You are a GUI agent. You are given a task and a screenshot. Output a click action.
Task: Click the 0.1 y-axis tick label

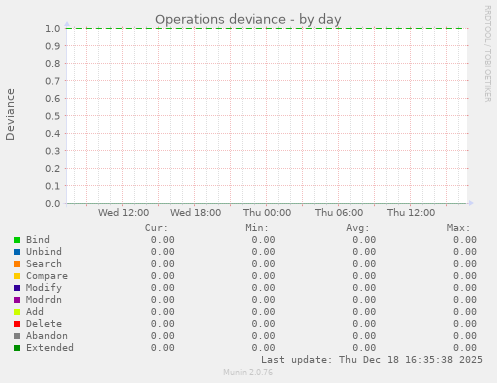53,186
